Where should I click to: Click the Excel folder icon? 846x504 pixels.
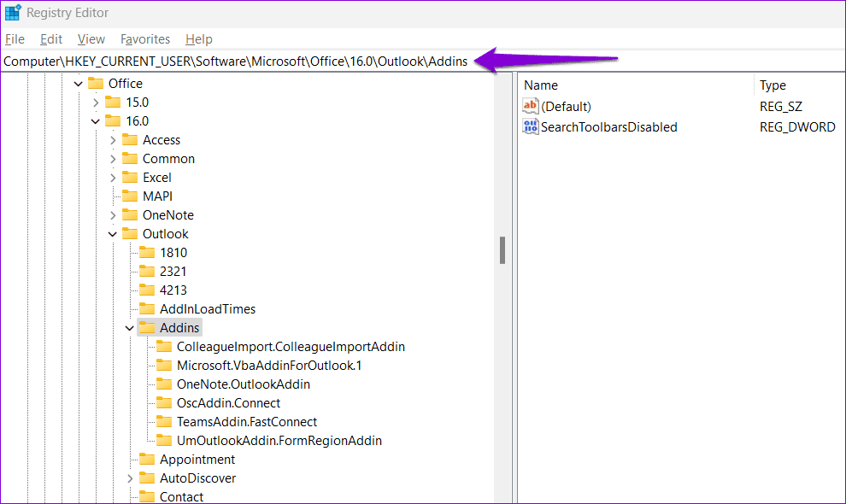point(130,177)
